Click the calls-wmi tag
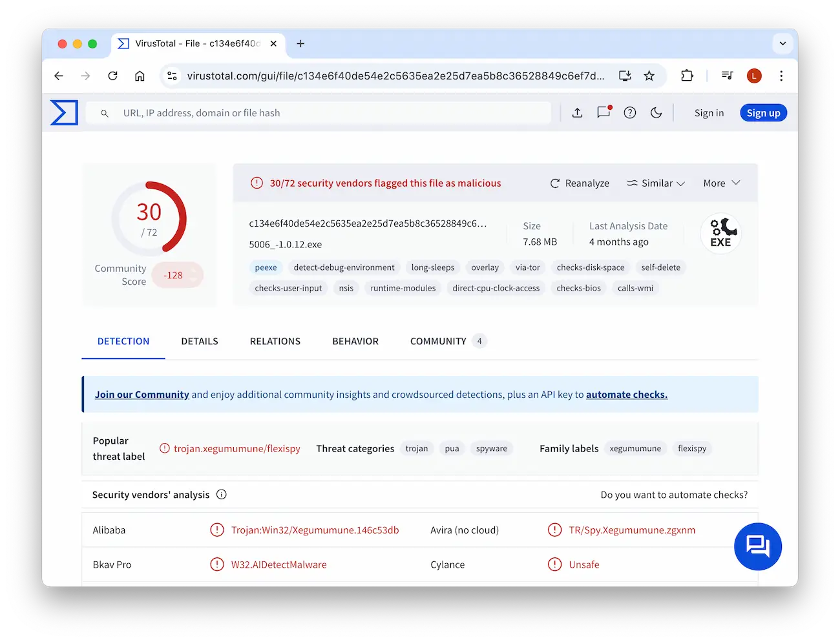The width and height of the screenshot is (840, 642). point(635,288)
